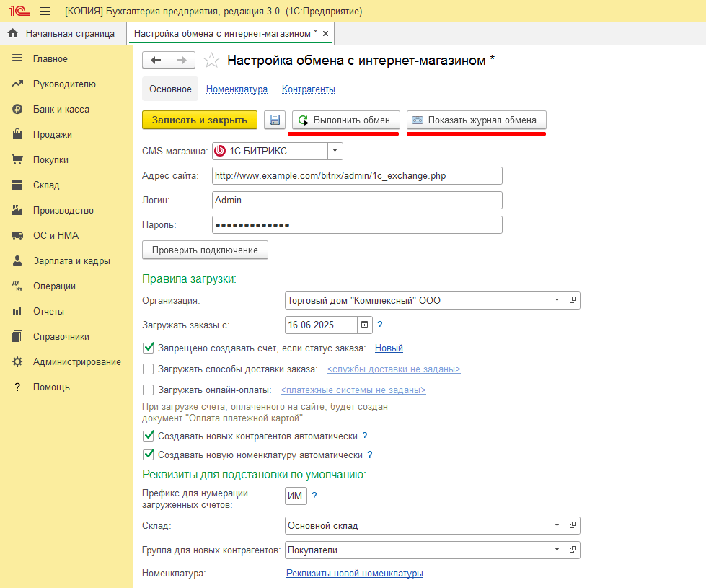Click the Производство factory icon

click(17, 210)
